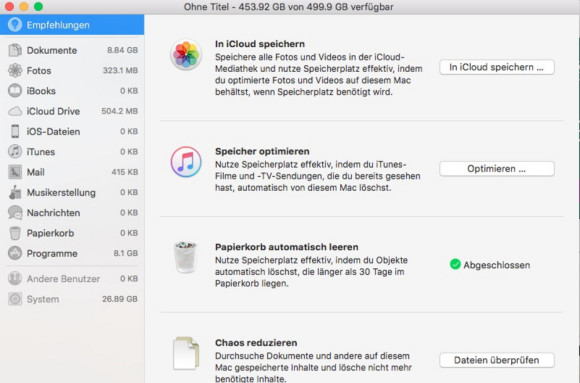The image size is (580, 383).
Task: Click the System label in the sidebar
Action: pos(43,299)
